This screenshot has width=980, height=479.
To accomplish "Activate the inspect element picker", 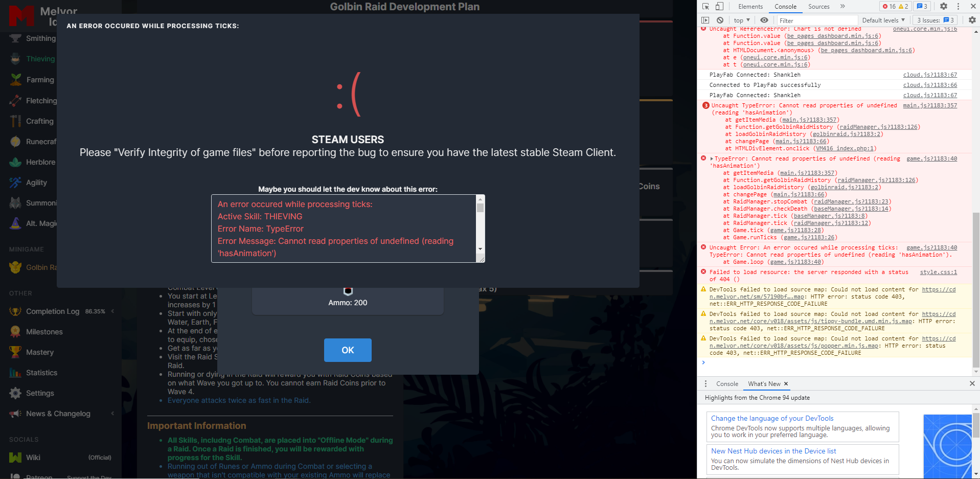I will (706, 6).
